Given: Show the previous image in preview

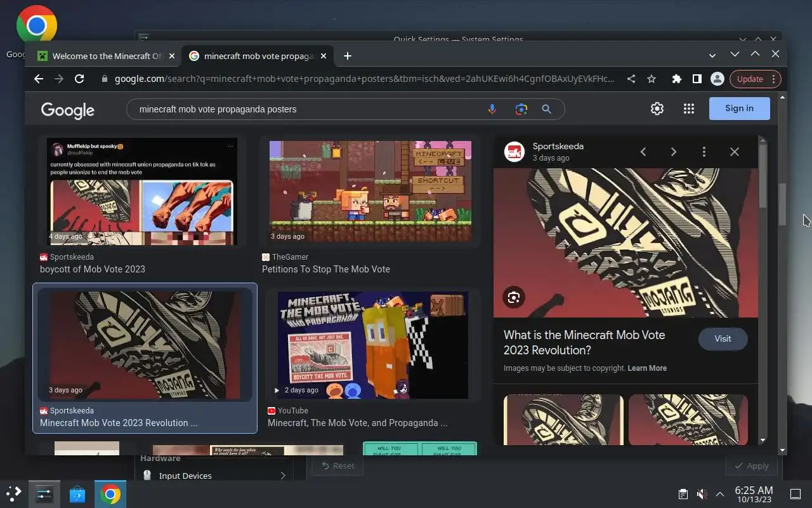Looking at the screenshot, I should coord(643,152).
